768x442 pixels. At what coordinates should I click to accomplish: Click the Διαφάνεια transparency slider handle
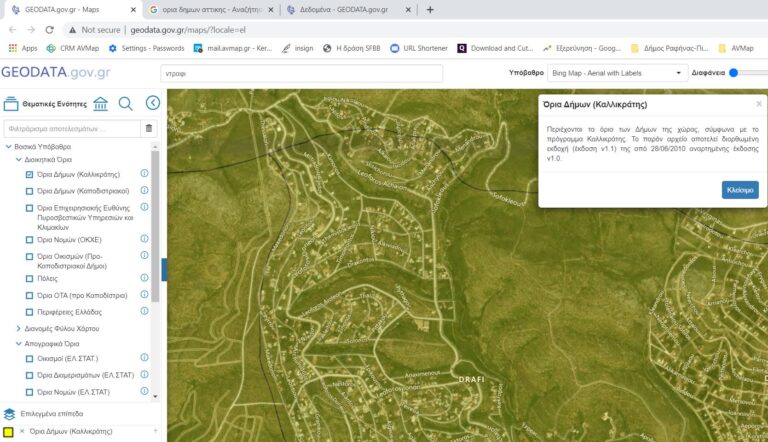pos(733,72)
